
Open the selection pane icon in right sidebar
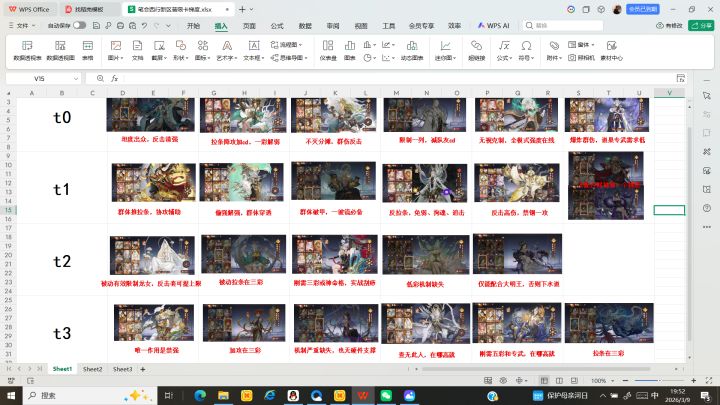click(x=707, y=96)
